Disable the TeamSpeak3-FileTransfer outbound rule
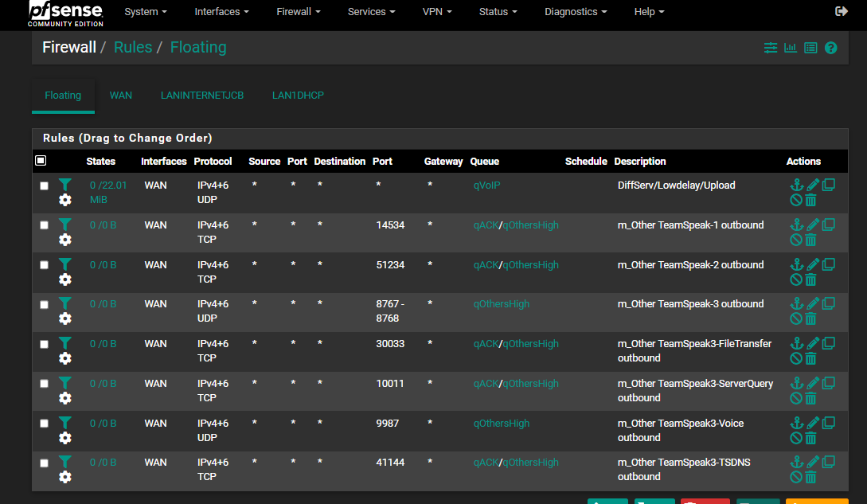 point(796,358)
